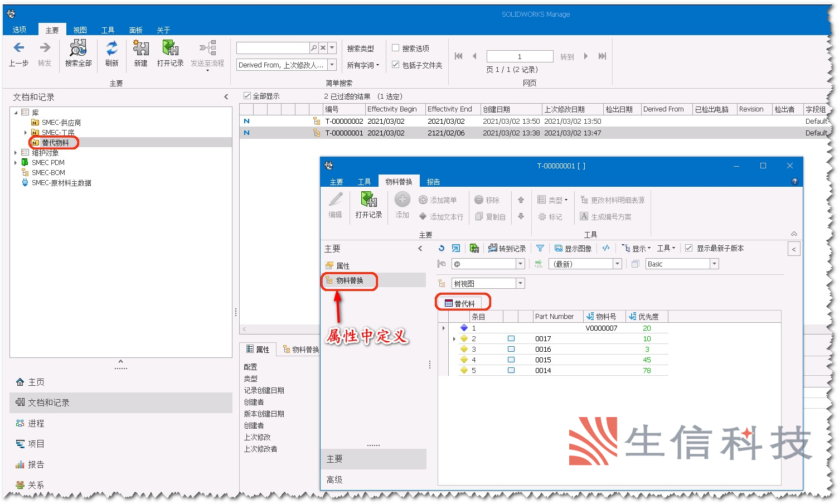This screenshot has height=504, width=839.
Task: Go to the next results page
Action: [x=586, y=56]
